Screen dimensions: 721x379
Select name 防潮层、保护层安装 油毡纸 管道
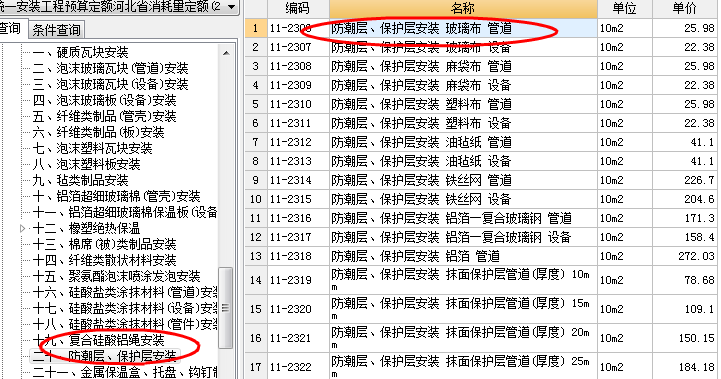[x=463, y=142]
